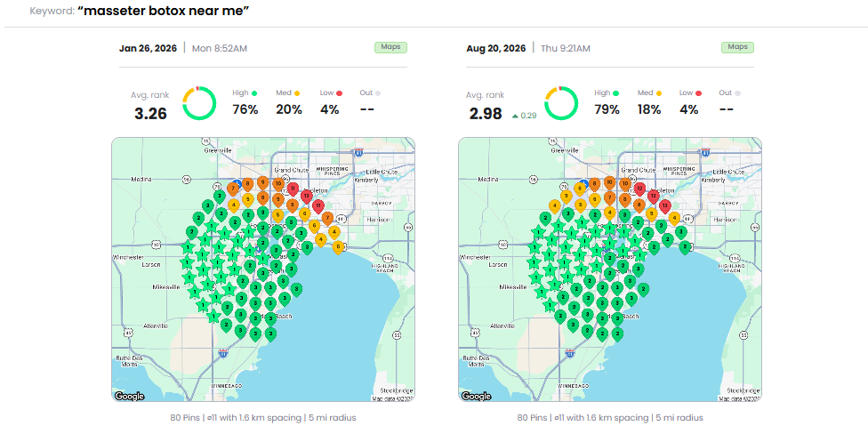
Task: Click Greenville label on right map
Action: coord(564,150)
